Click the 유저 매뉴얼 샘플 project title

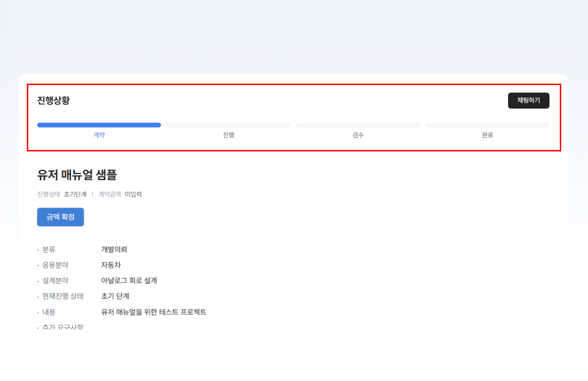tap(77, 176)
